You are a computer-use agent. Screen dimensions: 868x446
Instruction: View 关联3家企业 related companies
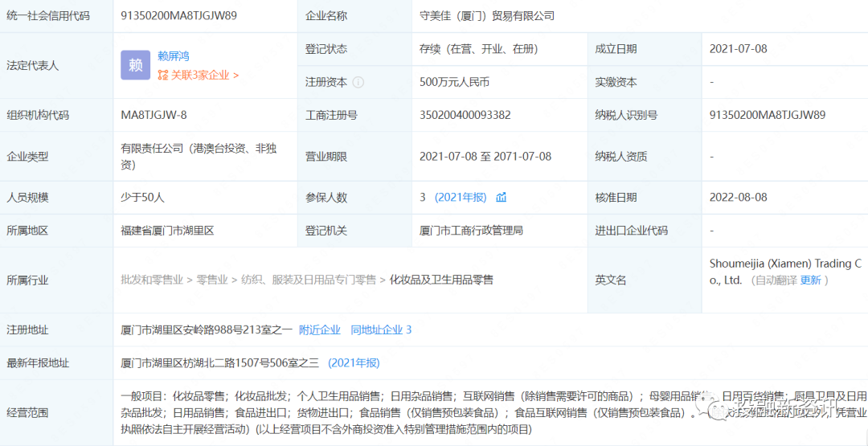pyautogui.click(x=199, y=76)
